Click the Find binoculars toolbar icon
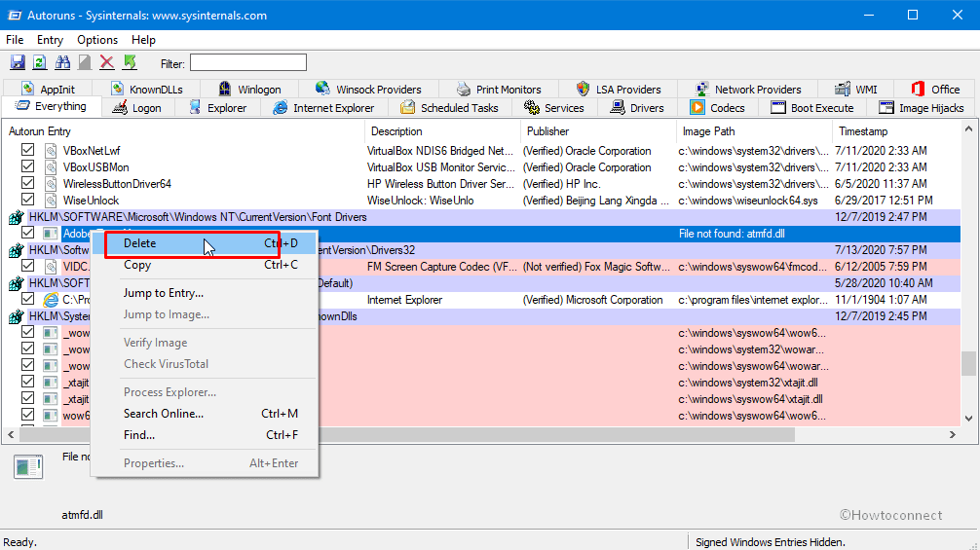 pos(62,62)
